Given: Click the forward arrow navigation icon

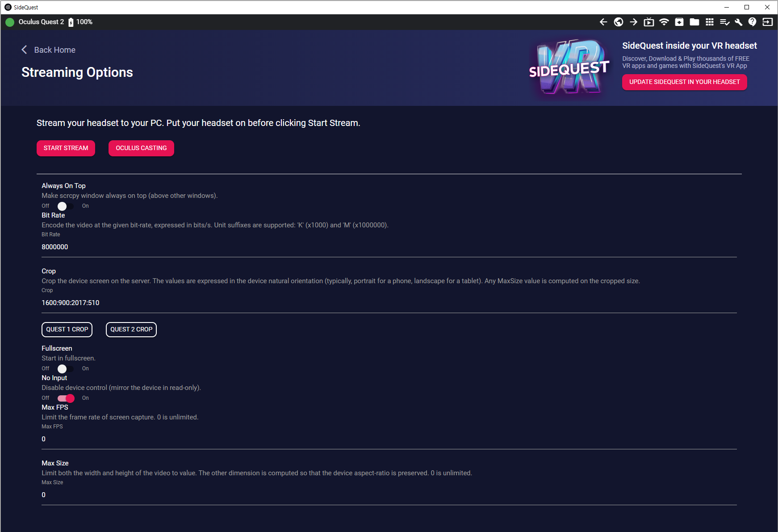Looking at the screenshot, I should (x=634, y=22).
